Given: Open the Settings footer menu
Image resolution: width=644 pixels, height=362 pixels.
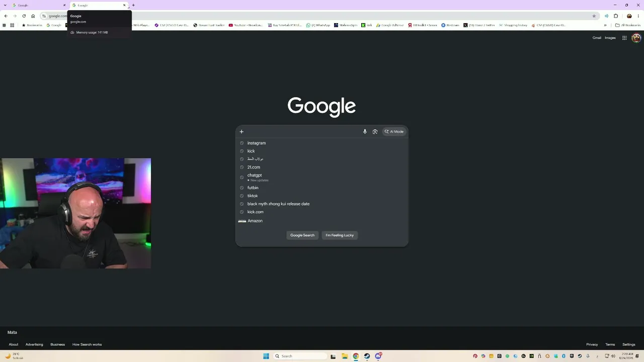Looking at the screenshot, I should point(629,344).
